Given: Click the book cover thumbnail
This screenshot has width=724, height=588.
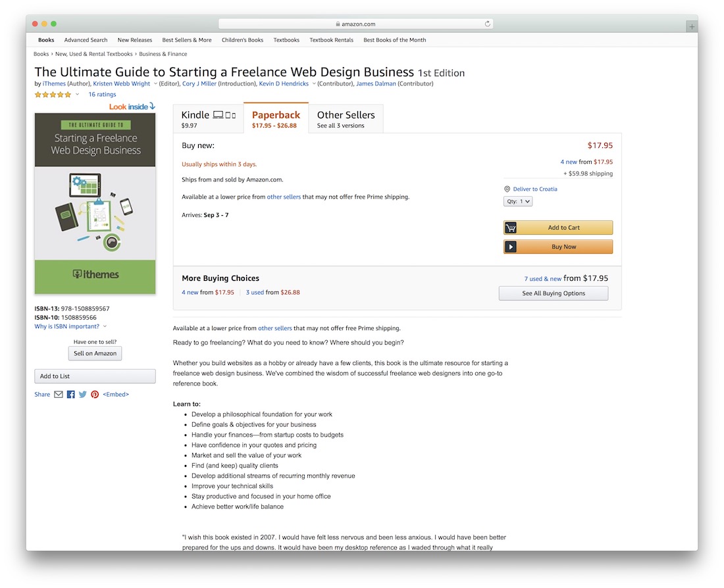Looking at the screenshot, I should [x=95, y=203].
